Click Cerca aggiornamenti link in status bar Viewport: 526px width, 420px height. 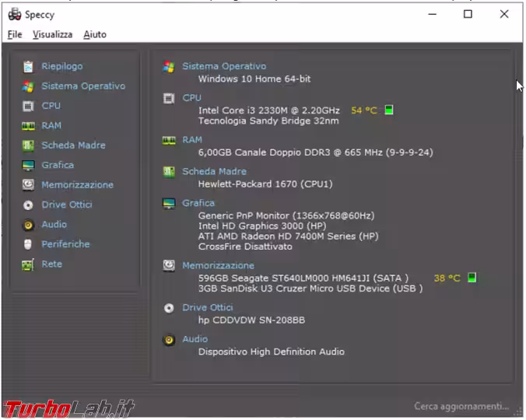[461, 406]
